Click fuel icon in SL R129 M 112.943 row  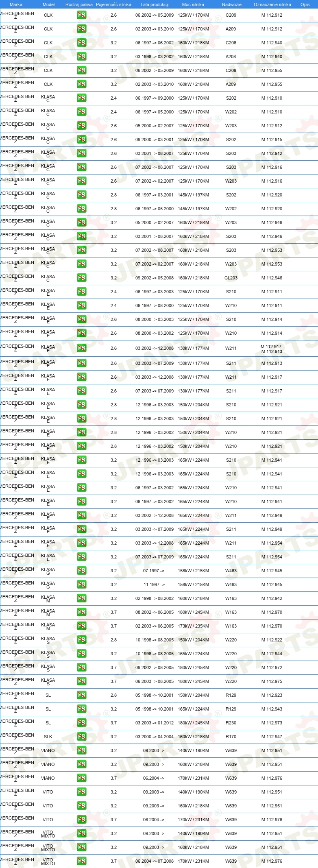click(81, 709)
